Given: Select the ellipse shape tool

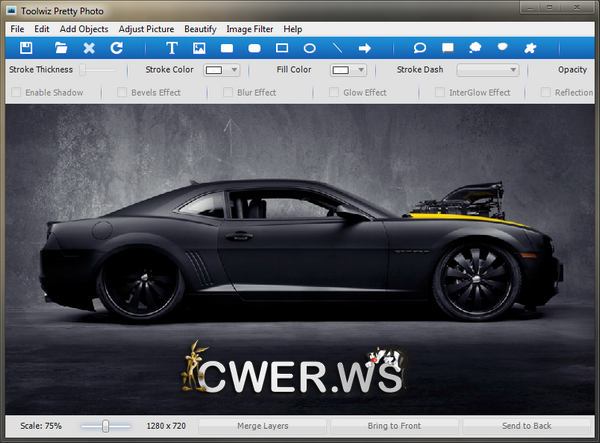Looking at the screenshot, I should click(310, 48).
